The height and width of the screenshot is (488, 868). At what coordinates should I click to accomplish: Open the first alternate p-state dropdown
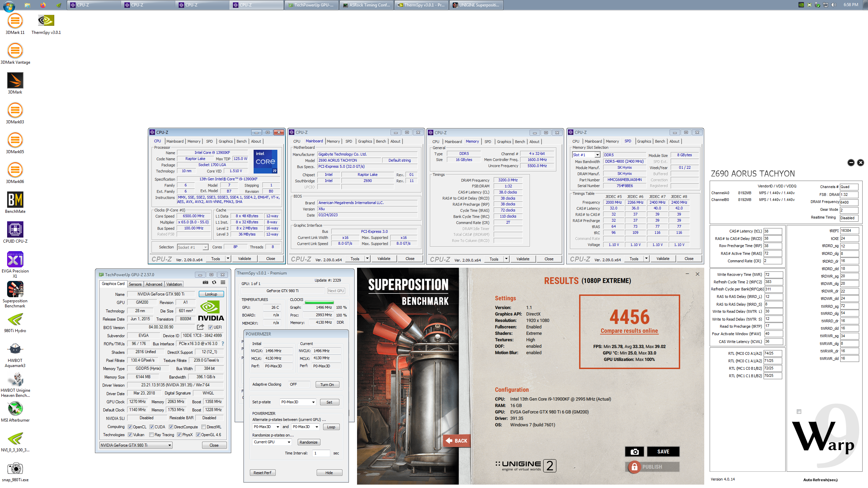coord(266,427)
